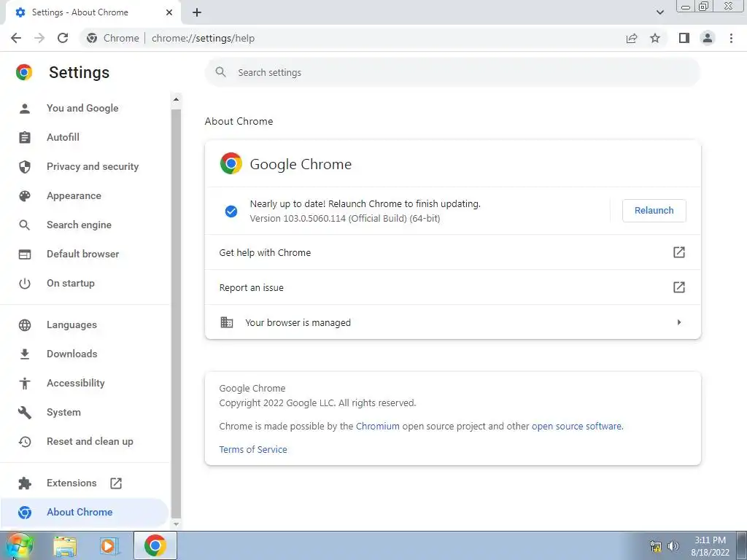Click the Version 103.0.5060.114 text
Screen dimensions: 747x560
345,219
